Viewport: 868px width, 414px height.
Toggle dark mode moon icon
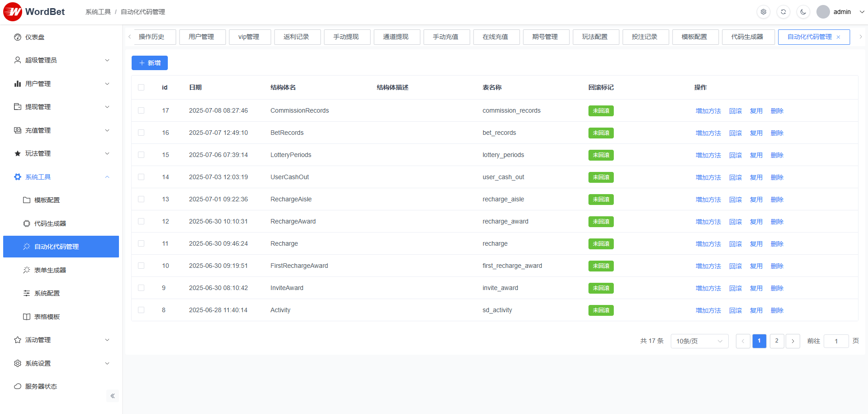coord(803,12)
